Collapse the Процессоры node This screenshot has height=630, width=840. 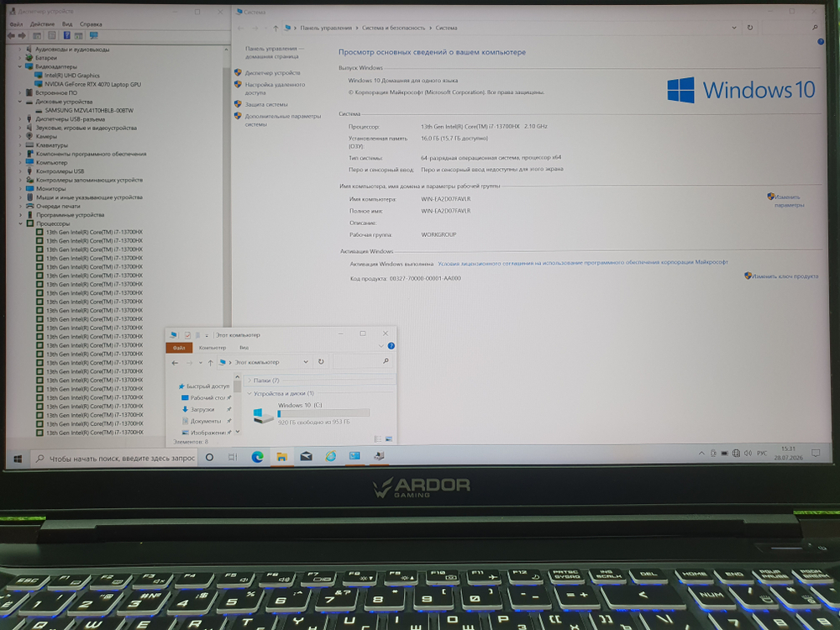pyautogui.click(x=20, y=223)
